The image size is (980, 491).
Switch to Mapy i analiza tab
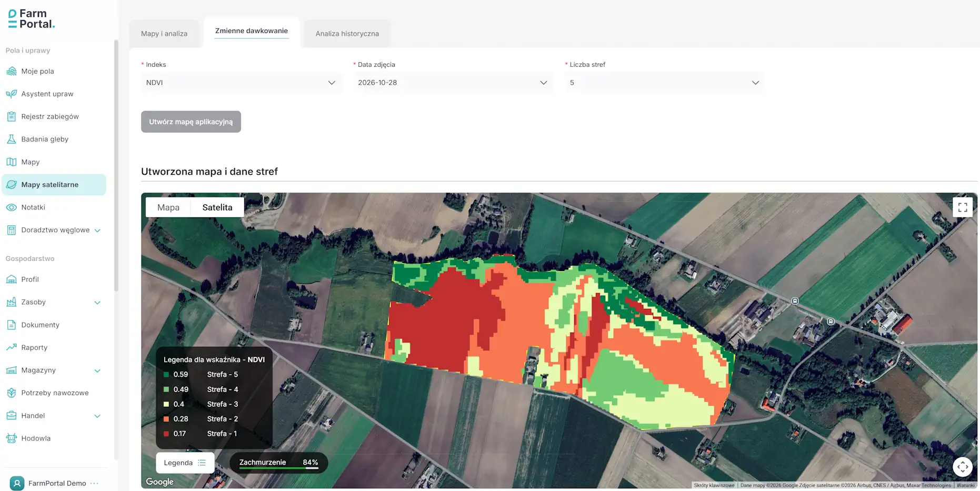[164, 34]
